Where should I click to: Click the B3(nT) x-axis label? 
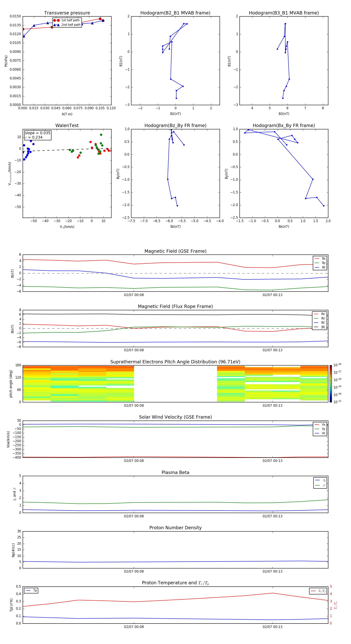284,114
